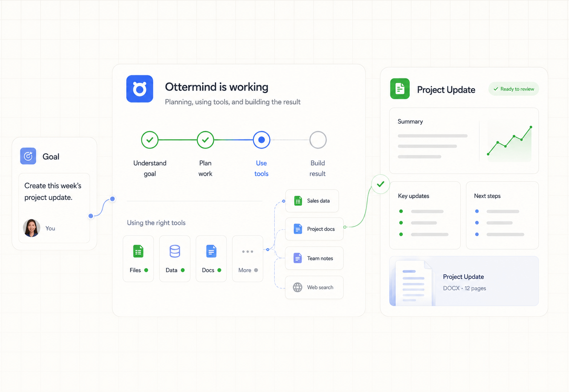The width and height of the screenshot is (569, 392).
Task: Click the Sales data sheet icon
Action: [298, 201]
